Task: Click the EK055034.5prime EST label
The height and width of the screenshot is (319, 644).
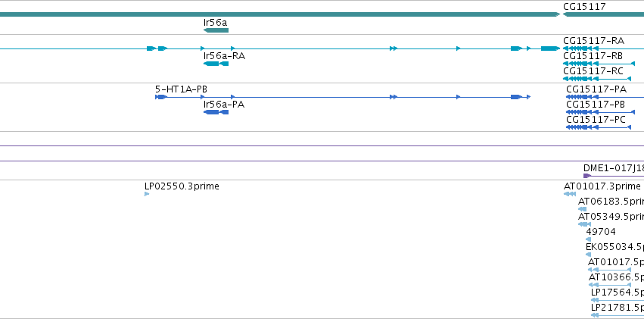Action: pos(614,247)
